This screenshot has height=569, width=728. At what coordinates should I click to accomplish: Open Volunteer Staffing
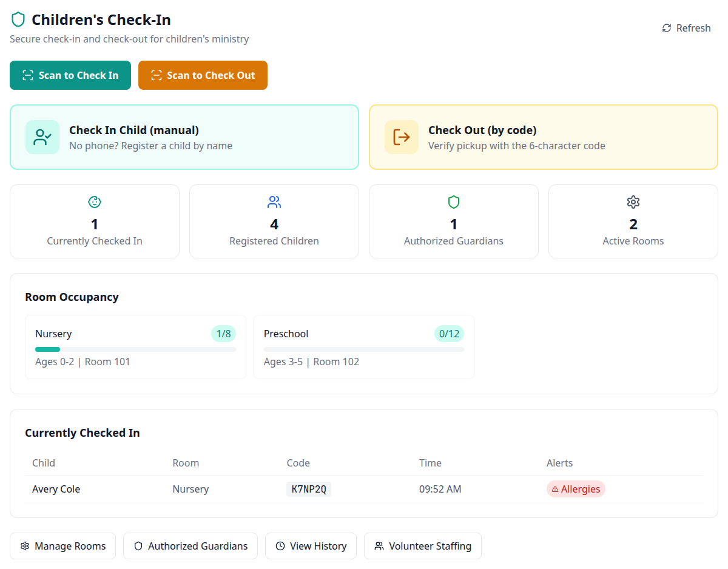coord(423,546)
